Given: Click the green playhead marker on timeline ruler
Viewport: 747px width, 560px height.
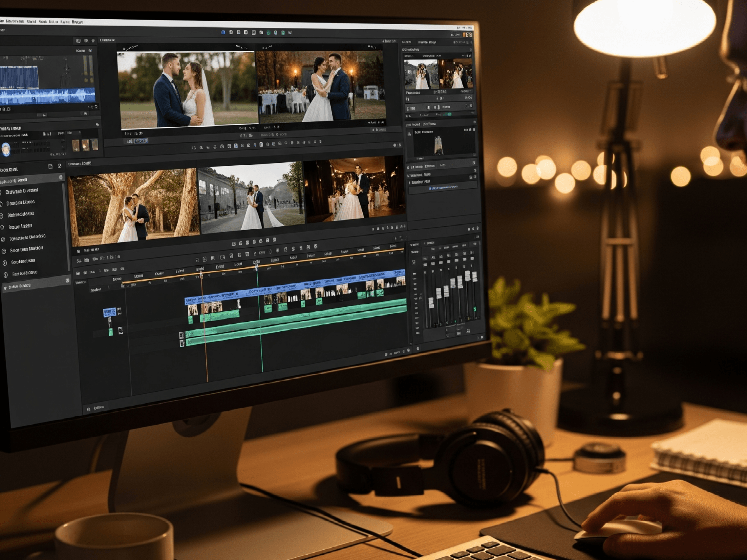Looking at the screenshot, I should [x=257, y=268].
